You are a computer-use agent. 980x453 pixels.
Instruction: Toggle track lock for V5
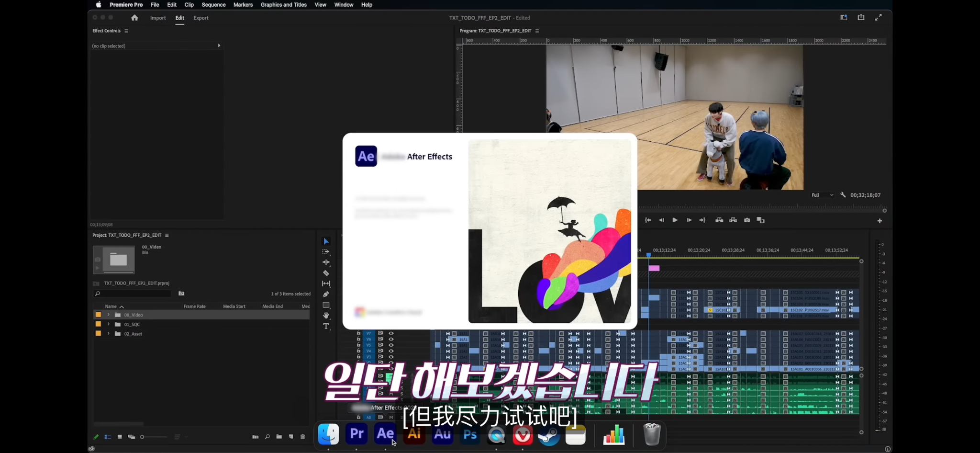click(x=358, y=345)
